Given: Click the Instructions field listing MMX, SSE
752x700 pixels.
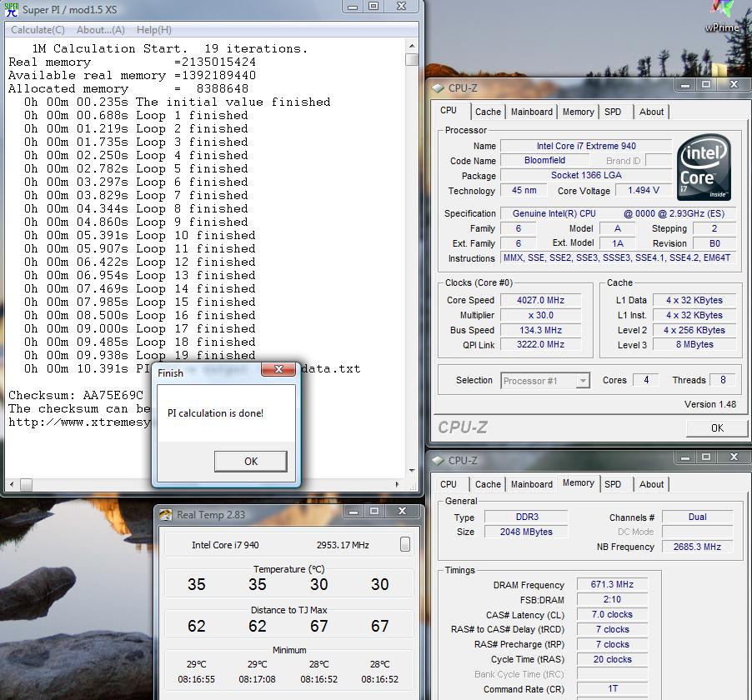Looking at the screenshot, I should (x=617, y=257).
